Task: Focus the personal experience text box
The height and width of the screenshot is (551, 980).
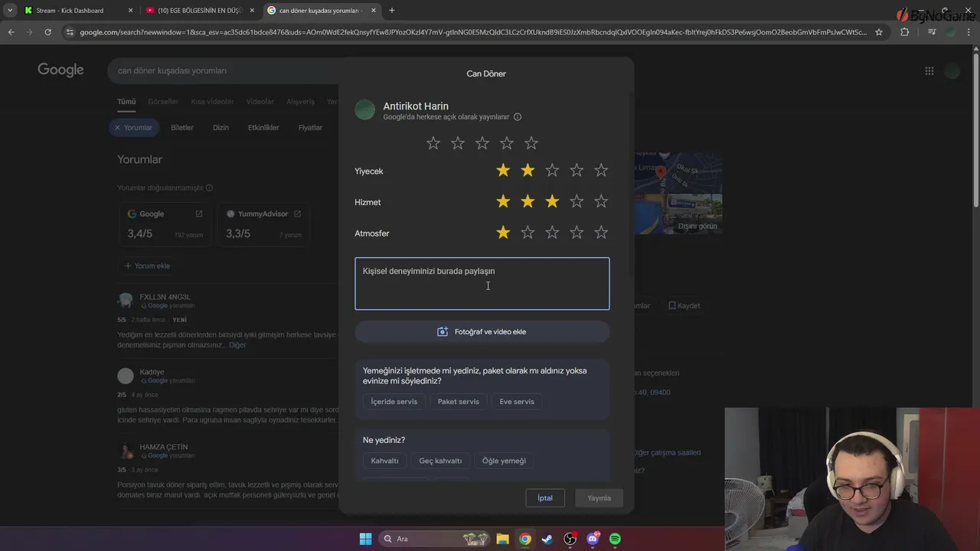Action: 482,284
